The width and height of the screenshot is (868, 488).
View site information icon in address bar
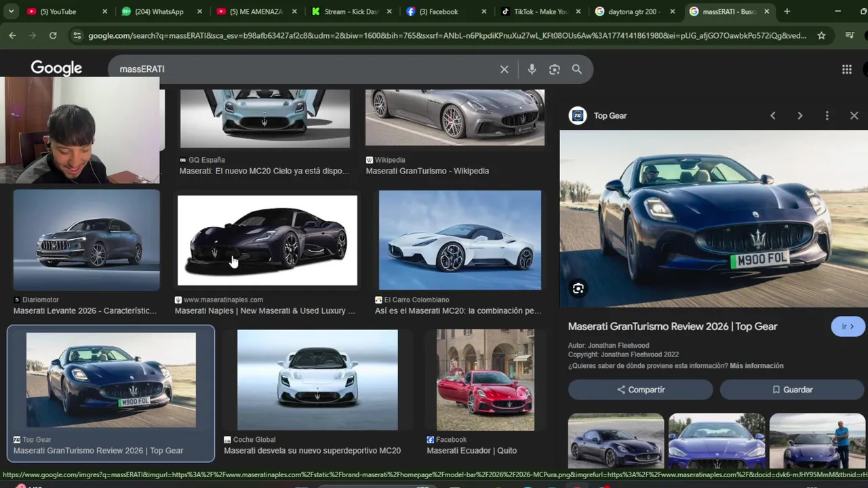[x=77, y=35]
